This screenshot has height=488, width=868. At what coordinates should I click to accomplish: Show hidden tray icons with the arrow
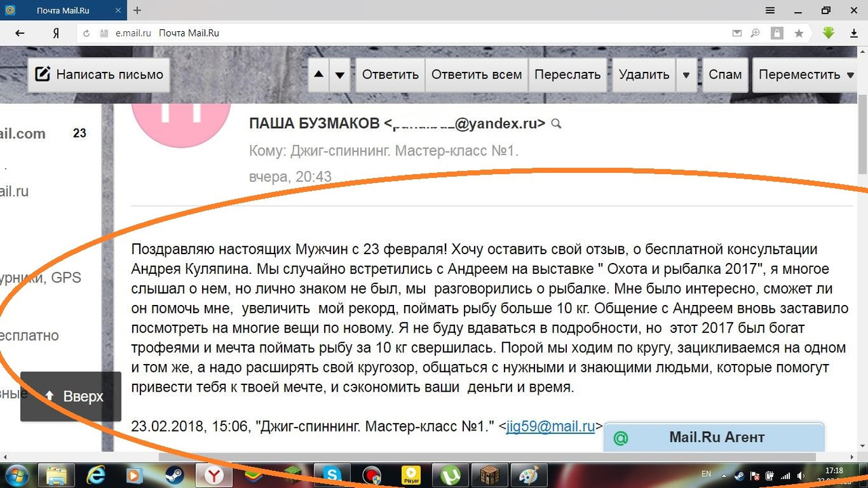pyautogui.click(x=723, y=474)
